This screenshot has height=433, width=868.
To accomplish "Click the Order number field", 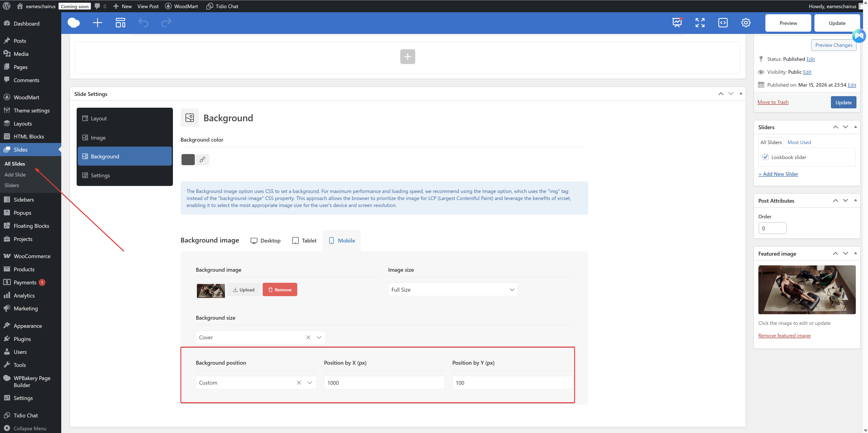I will tap(772, 228).
